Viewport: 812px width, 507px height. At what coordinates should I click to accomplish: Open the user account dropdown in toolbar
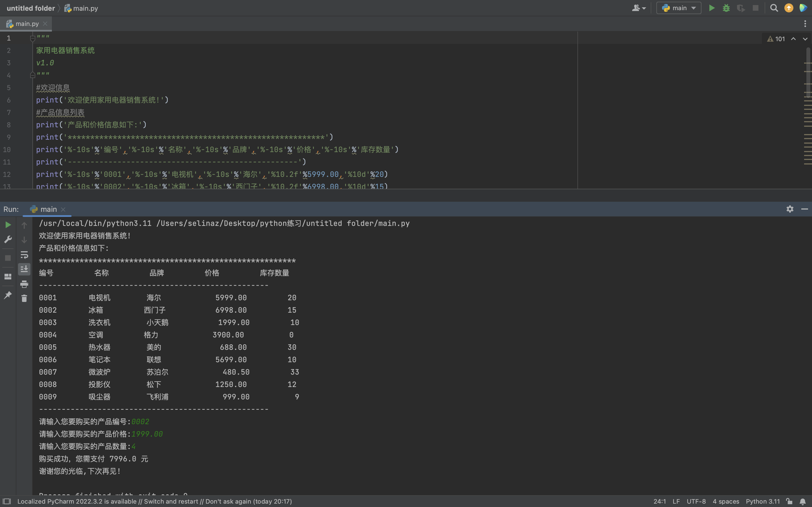click(x=639, y=8)
